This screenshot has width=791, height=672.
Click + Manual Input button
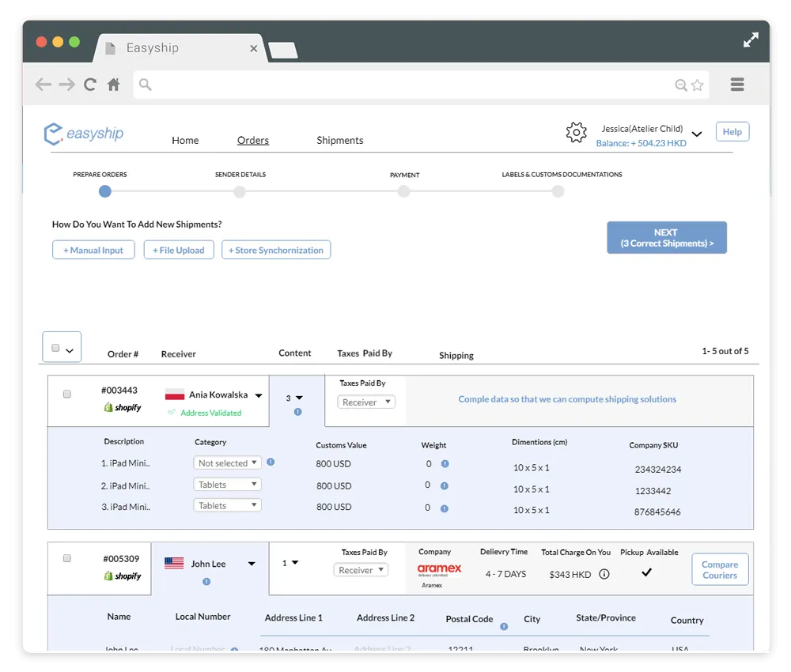(x=93, y=250)
